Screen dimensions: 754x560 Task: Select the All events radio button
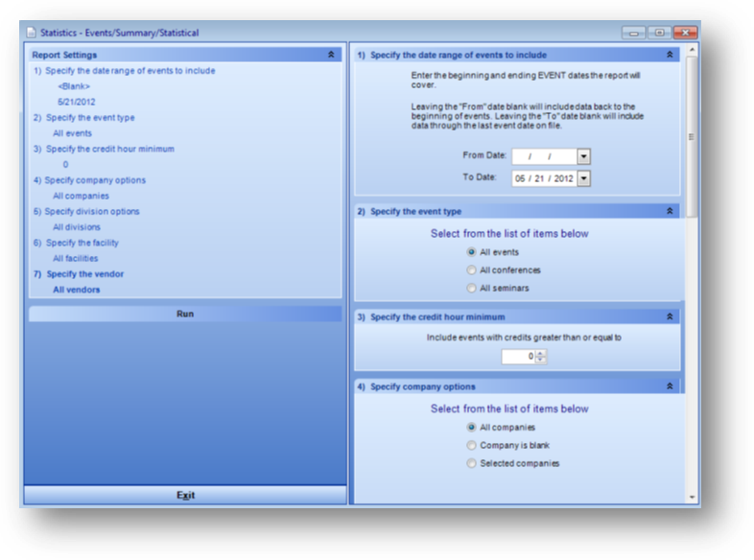point(471,252)
